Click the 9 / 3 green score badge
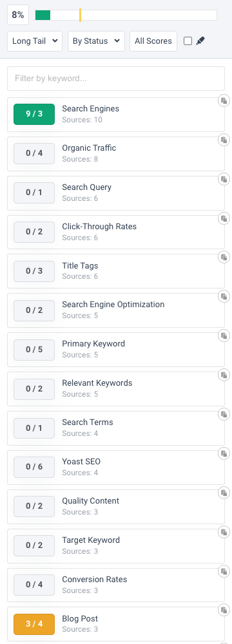 pyautogui.click(x=34, y=114)
